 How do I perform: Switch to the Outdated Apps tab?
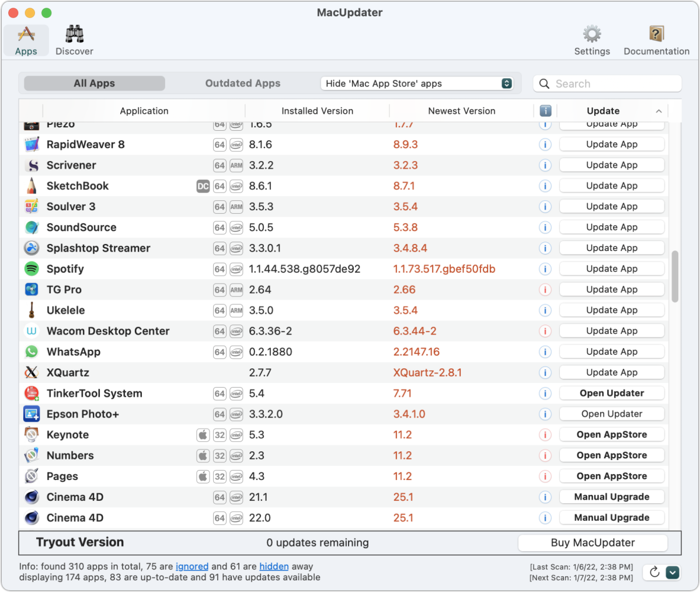(x=242, y=83)
